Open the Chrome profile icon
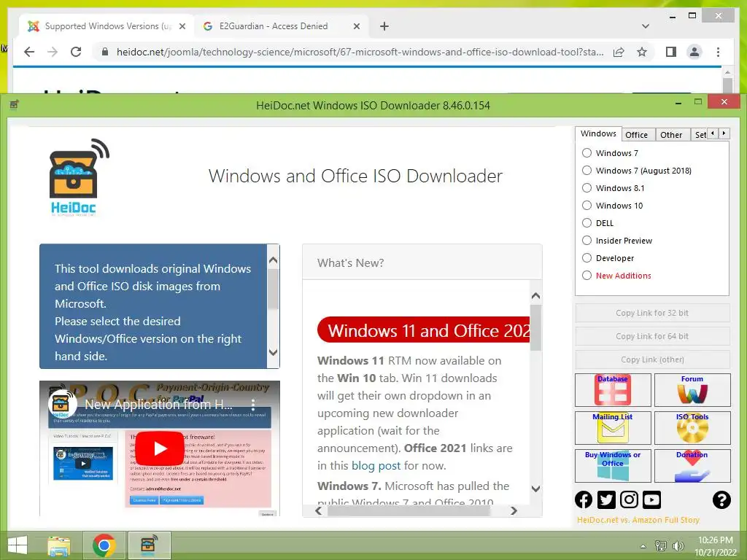Screen dimensions: 747x560 point(694,52)
